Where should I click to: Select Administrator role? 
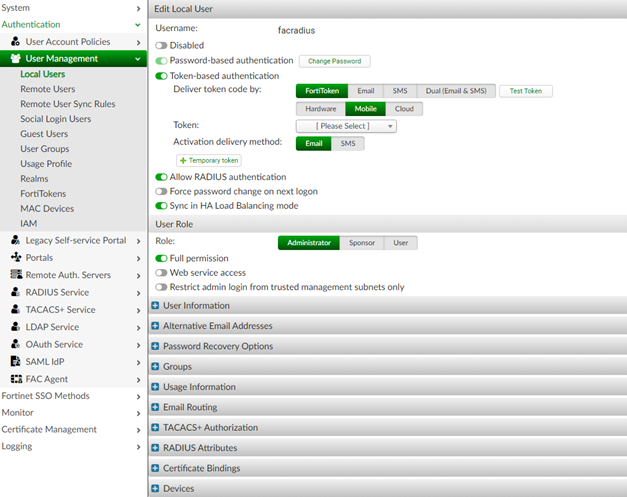[x=309, y=243]
